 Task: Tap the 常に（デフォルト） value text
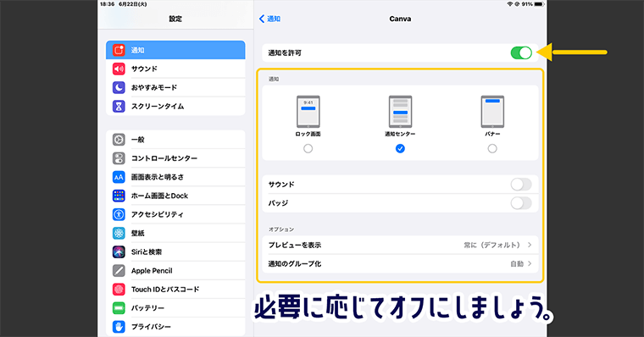click(491, 245)
